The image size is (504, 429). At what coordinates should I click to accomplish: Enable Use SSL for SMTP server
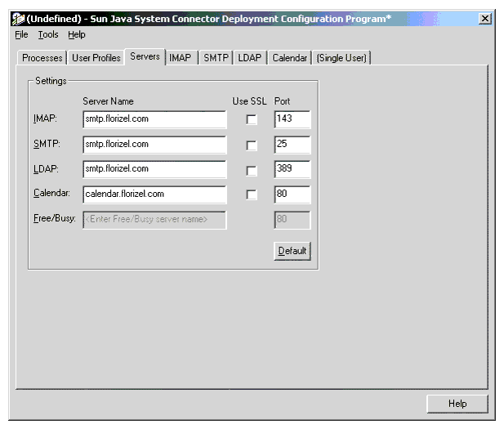(x=252, y=145)
